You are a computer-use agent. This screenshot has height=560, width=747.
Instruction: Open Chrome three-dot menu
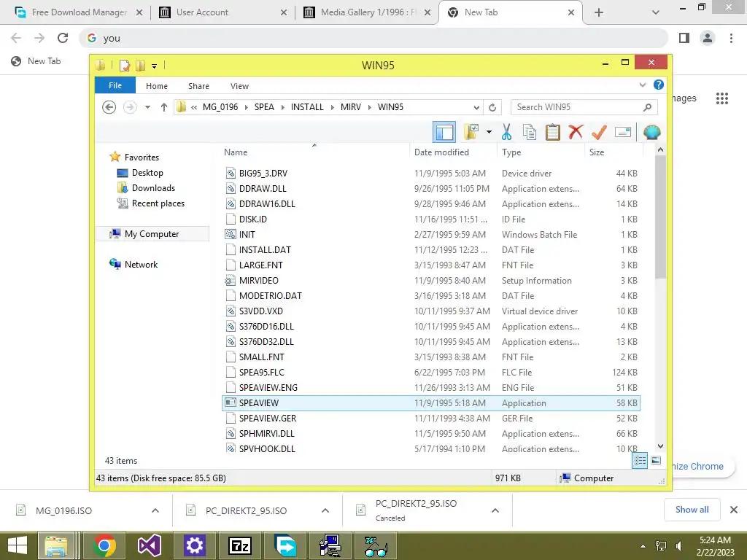click(731, 38)
